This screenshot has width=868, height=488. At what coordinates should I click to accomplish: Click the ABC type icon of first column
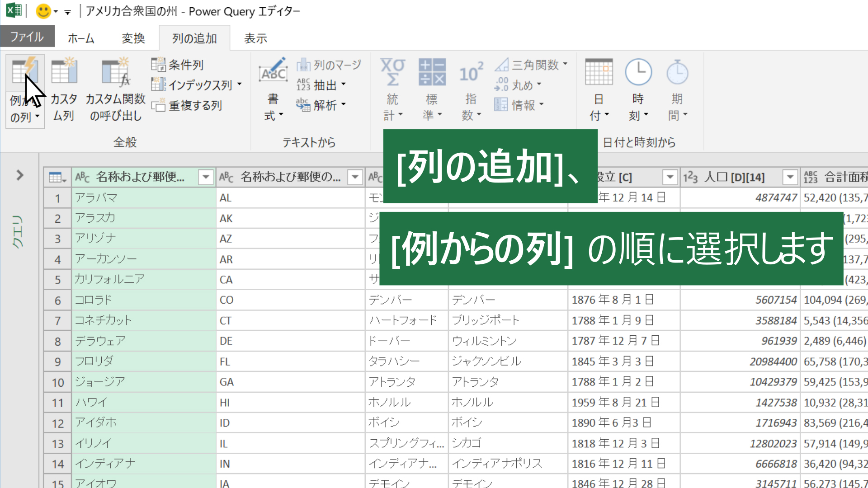[82, 177]
